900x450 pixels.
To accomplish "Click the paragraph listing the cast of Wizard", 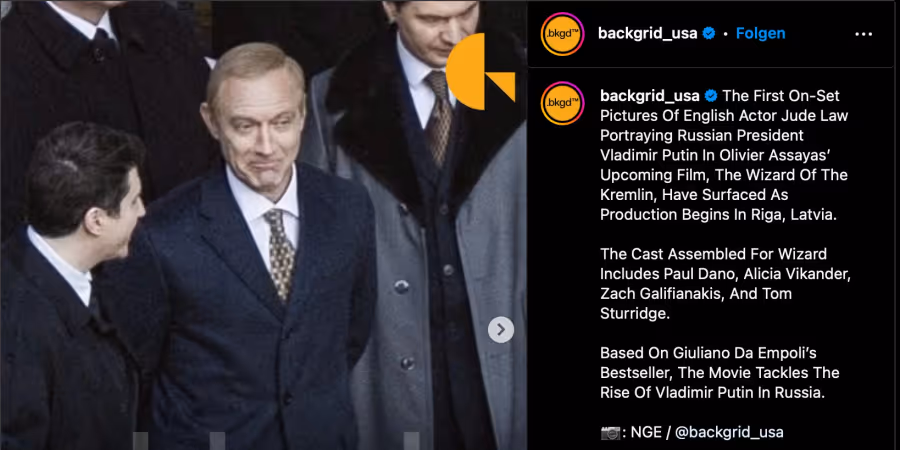I will [726, 284].
